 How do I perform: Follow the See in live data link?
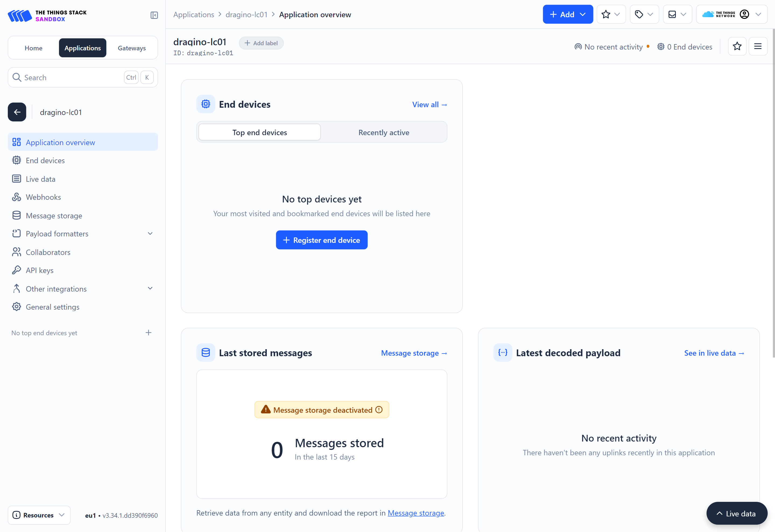coord(714,353)
